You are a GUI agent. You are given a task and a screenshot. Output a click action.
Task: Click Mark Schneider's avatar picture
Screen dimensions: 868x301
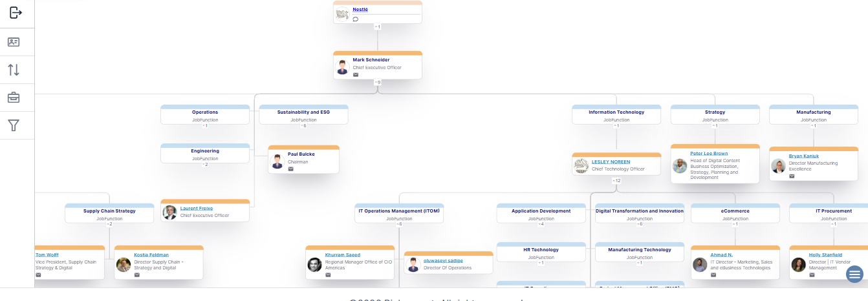click(x=343, y=67)
